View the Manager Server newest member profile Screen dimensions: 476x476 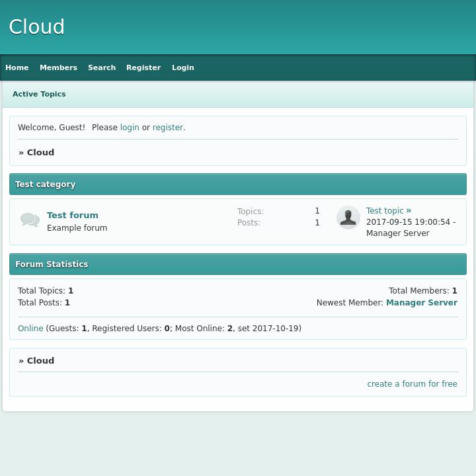coord(421,303)
